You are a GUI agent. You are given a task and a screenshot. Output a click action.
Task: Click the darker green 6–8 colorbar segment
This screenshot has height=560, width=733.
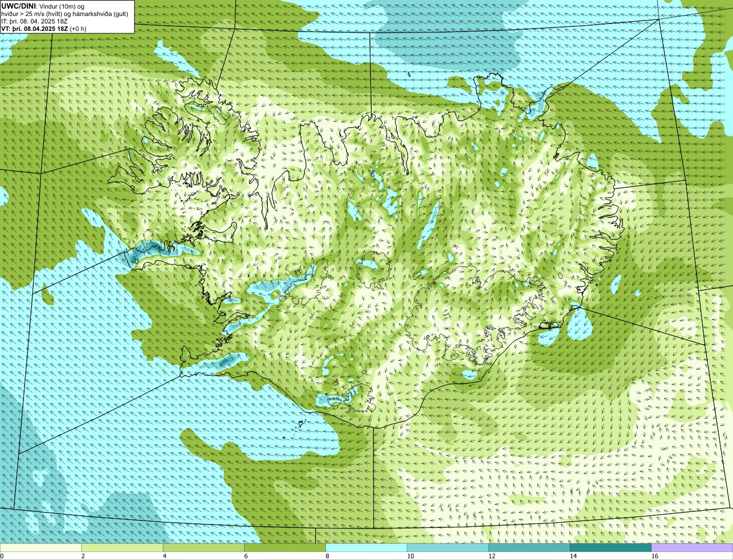285,547
